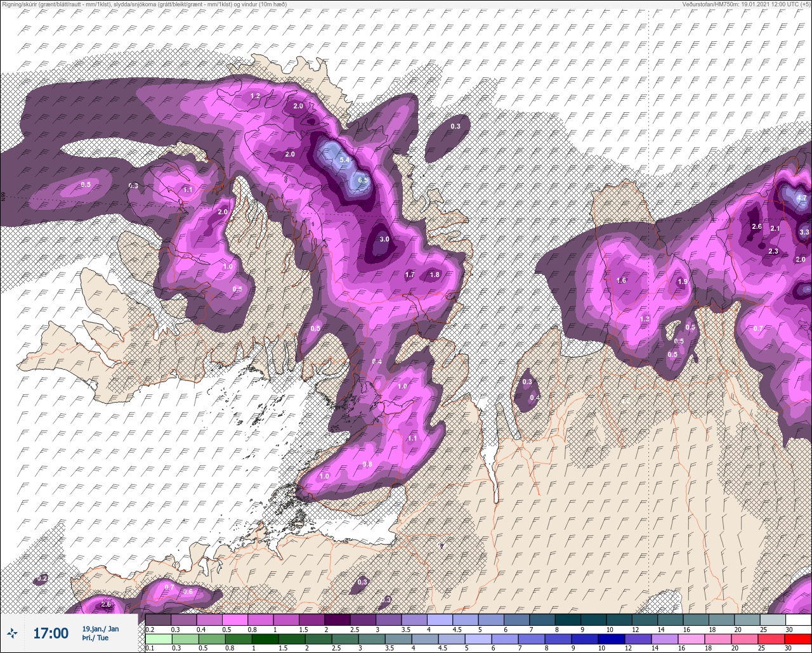The width and height of the screenshot is (812, 653).
Task: Click the 3.3 value label on the map
Action: point(804,232)
